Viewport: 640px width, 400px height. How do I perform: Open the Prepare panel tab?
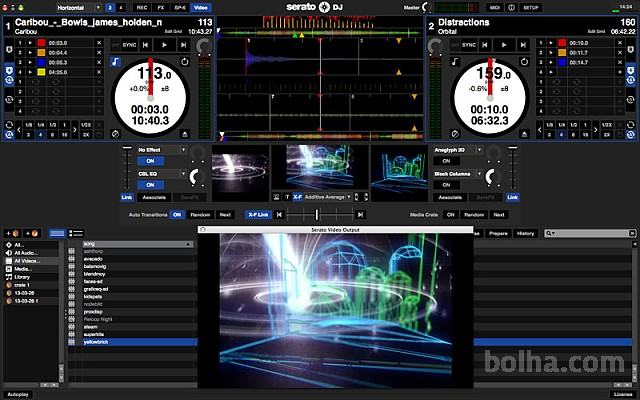coord(498,233)
